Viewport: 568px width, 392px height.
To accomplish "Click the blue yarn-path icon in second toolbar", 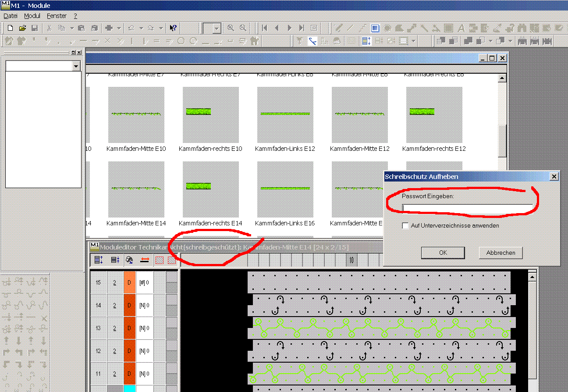I will (x=312, y=41).
